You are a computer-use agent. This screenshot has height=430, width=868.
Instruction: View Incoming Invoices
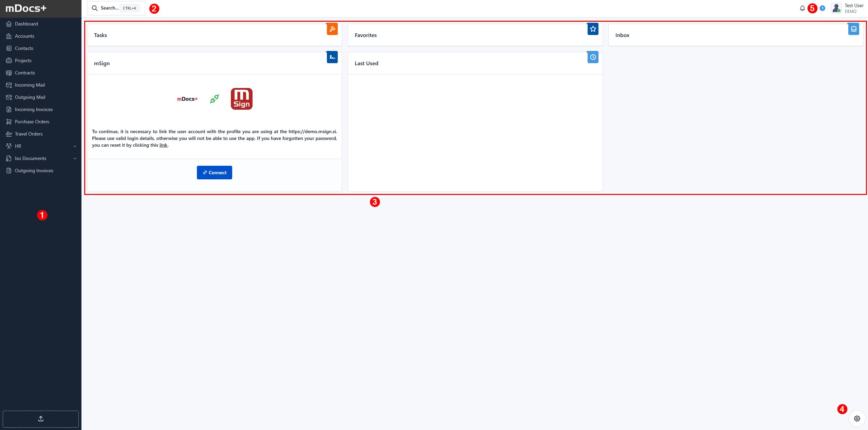tap(41, 109)
